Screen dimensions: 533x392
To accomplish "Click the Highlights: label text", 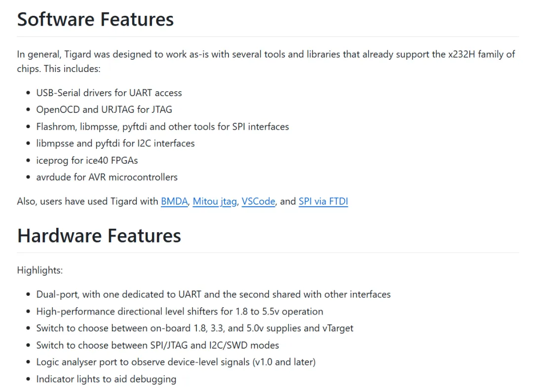I will (x=39, y=270).
